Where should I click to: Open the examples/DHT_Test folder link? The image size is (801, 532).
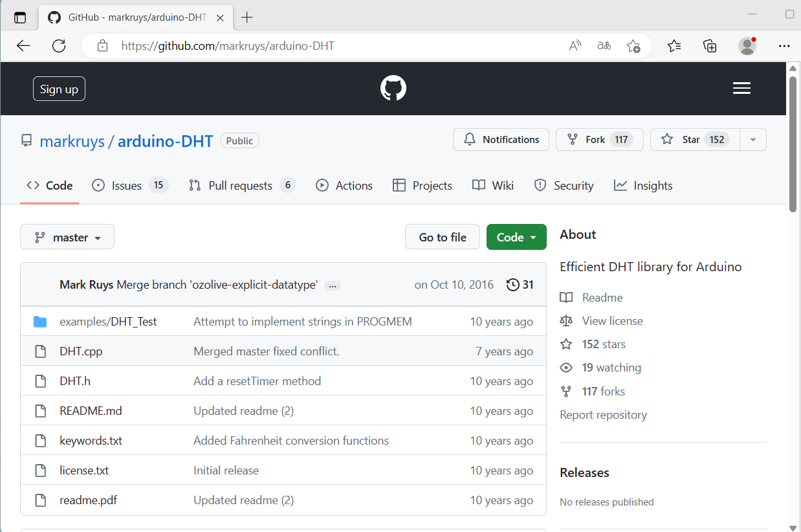[108, 322]
